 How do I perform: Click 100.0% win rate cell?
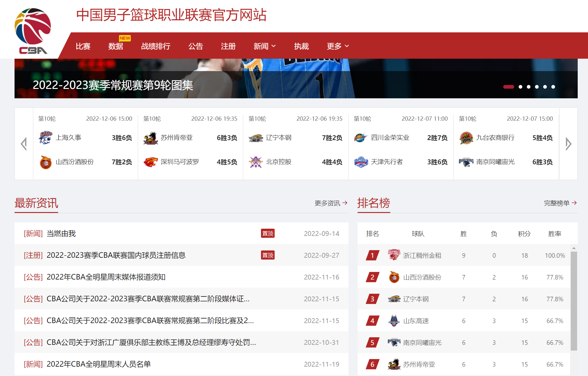(555, 255)
